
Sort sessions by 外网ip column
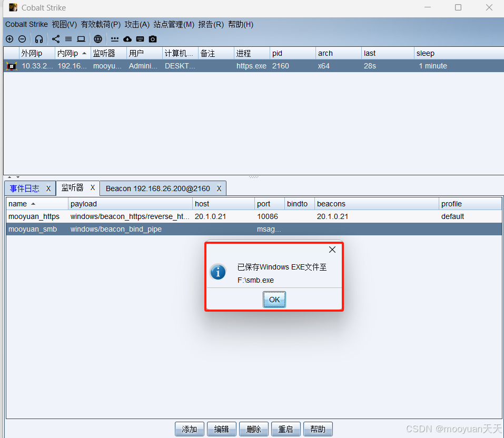(x=37, y=53)
